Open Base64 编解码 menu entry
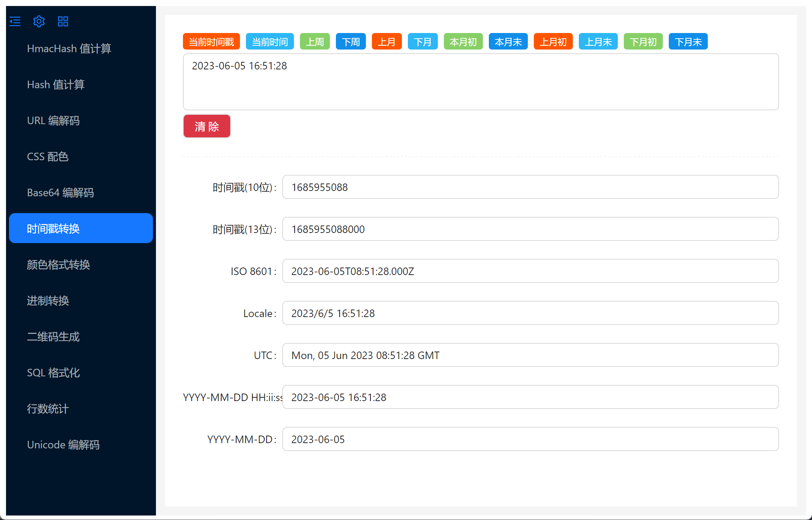The image size is (812, 520). 60,192
